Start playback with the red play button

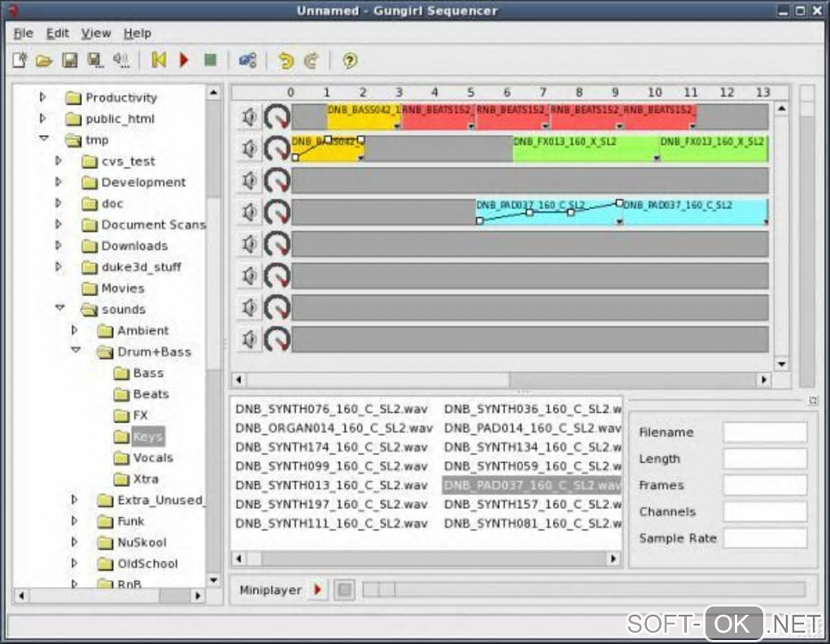click(184, 60)
